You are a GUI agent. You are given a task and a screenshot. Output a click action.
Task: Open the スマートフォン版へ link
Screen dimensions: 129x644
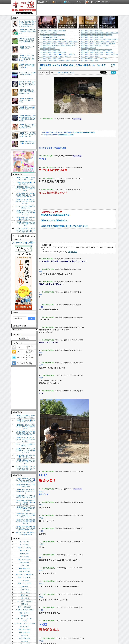click(x=24, y=242)
